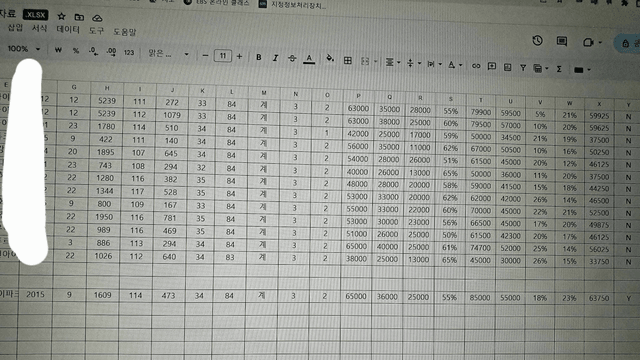Decrease font size with minus button

[205, 56]
